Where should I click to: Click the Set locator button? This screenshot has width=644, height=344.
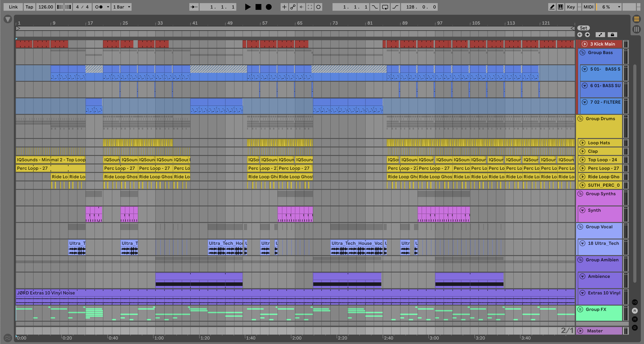[583, 28]
